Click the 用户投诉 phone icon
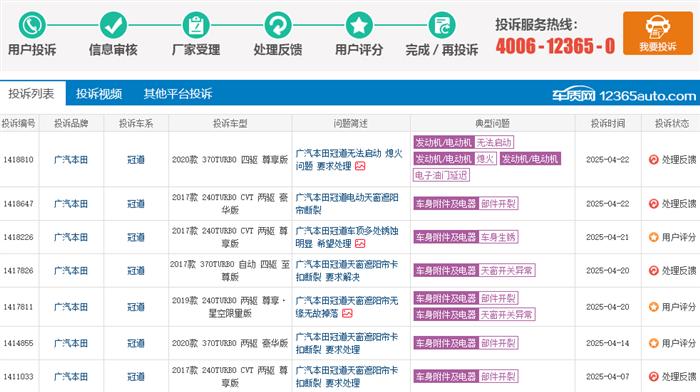700x392 pixels. [32, 25]
